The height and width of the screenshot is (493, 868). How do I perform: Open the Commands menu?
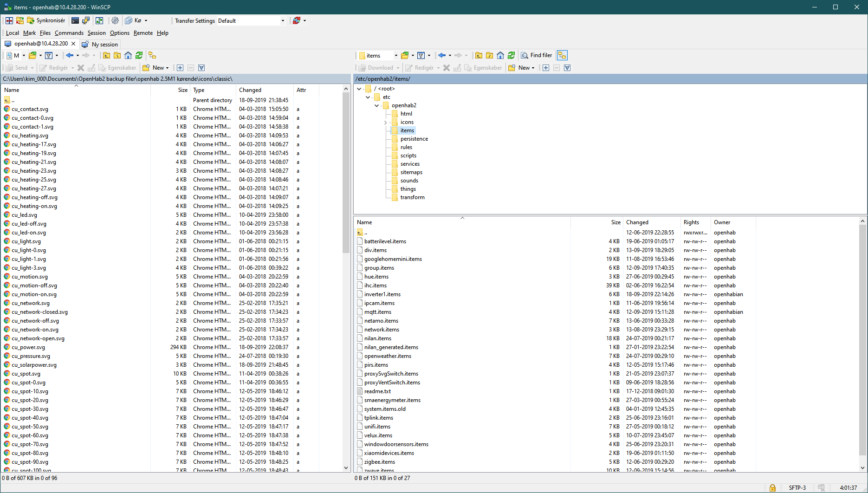click(x=69, y=33)
